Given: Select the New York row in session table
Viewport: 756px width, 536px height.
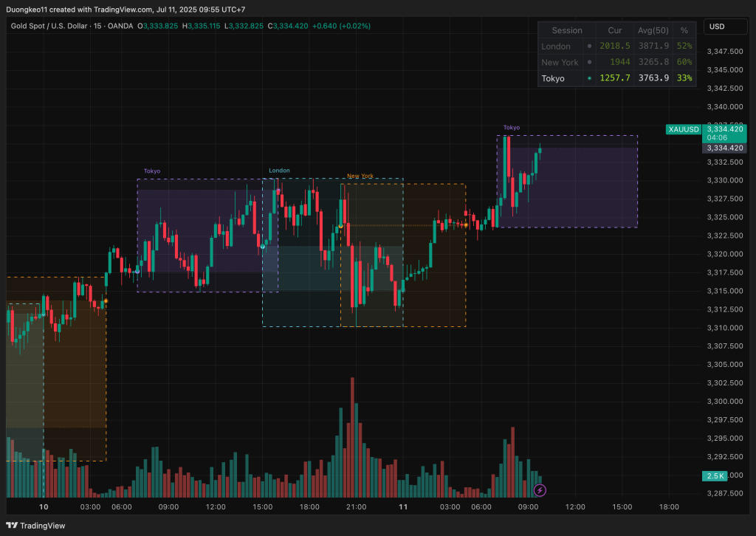Looking at the screenshot, I should 560,63.
